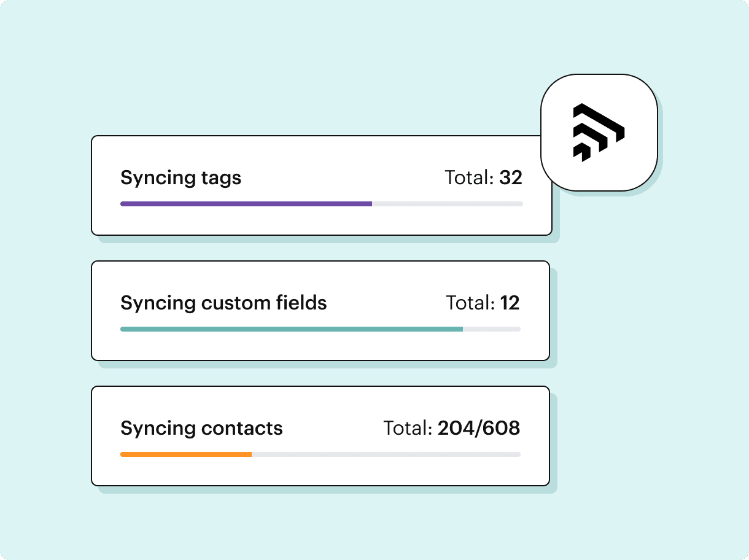This screenshot has width=749, height=560.
Task: Click the bold number 32 tags total
Action: [510, 178]
